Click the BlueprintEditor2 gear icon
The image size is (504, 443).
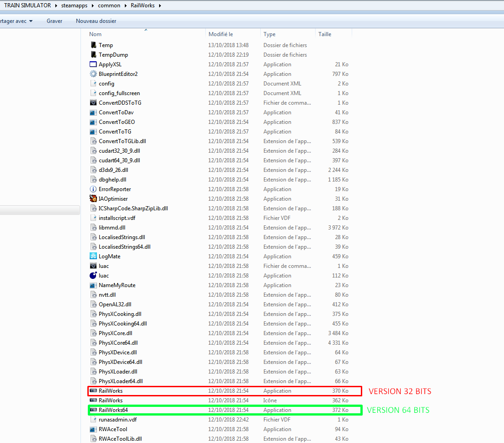coord(93,74)
